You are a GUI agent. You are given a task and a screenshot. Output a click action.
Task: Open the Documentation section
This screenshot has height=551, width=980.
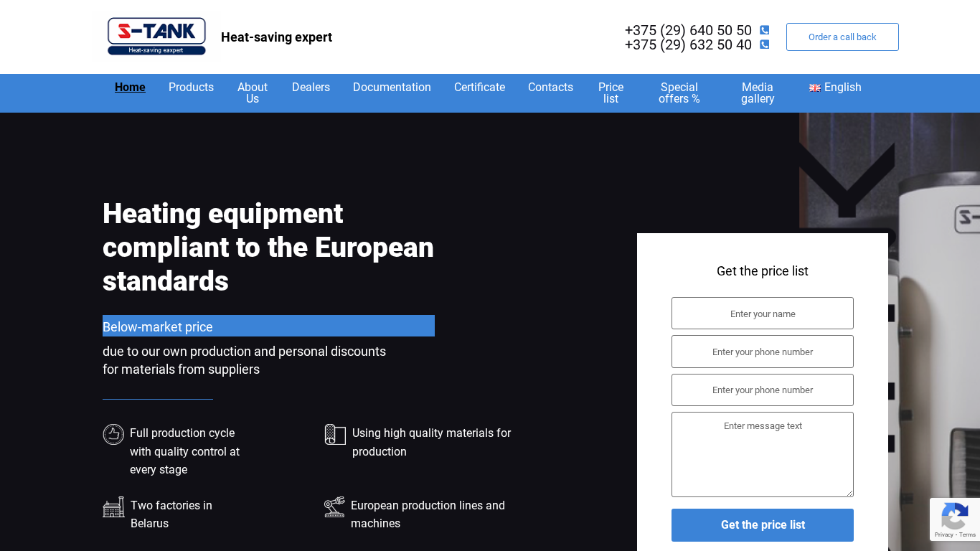pyautogui.click(x=392, y=88)
